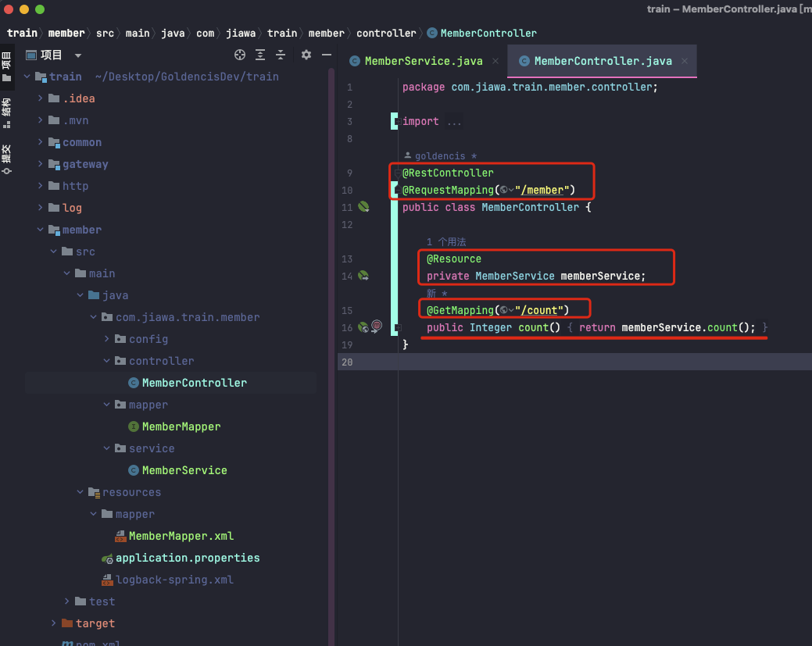Expand the .mvn folder
The image size is (812, 646).
coord(41,120)
